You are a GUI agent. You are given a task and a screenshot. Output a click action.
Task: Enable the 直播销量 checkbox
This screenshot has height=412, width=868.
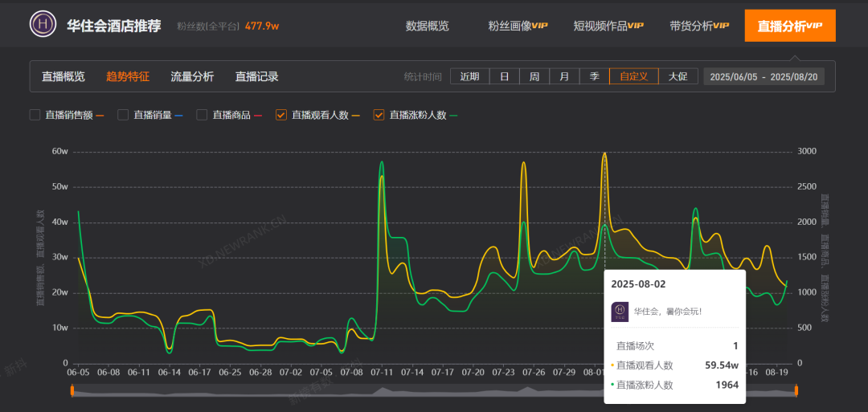click(123, 115)
